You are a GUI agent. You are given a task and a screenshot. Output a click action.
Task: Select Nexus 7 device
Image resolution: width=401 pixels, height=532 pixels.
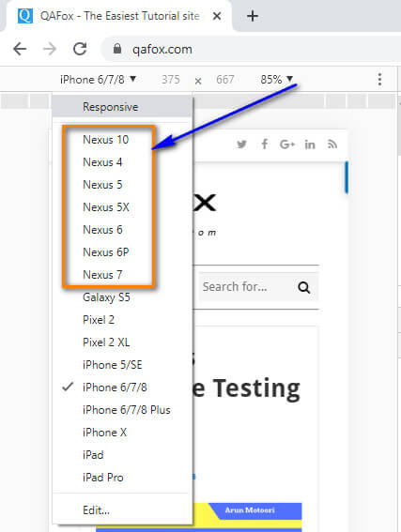[x=122, y=275]
